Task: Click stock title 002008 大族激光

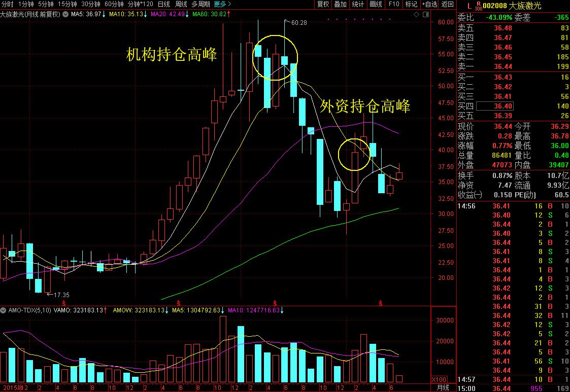Action: tap(512, 6)
